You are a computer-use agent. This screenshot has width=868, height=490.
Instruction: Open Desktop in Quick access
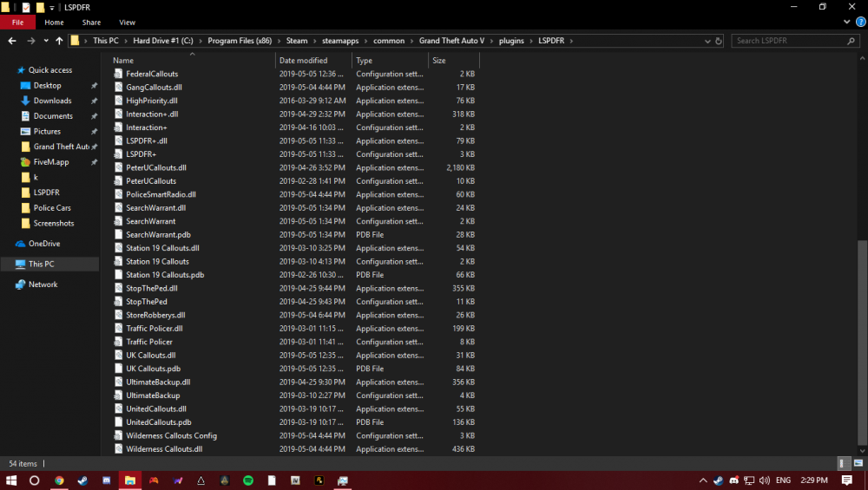coord(47,86)
